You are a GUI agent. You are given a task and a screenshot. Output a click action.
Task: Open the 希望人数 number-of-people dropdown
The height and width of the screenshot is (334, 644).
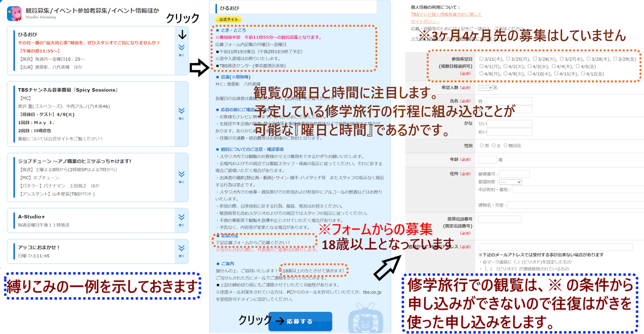tap(486, 88)
